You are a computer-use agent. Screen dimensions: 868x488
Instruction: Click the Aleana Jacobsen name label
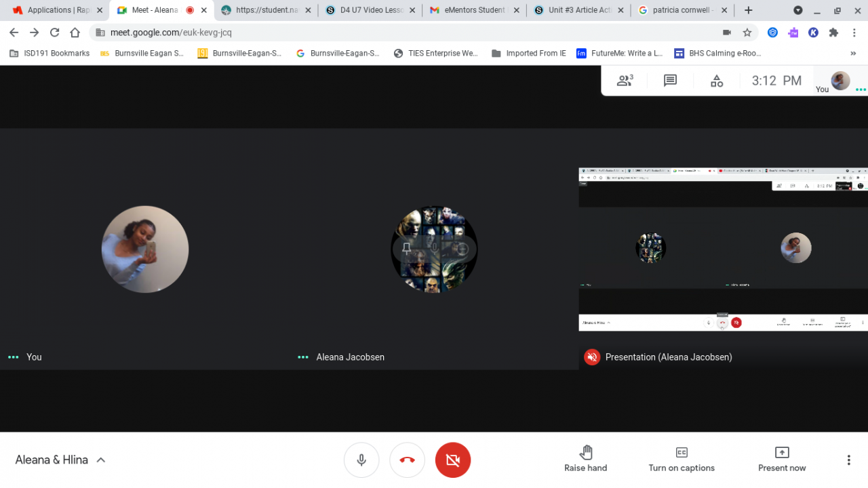pos(350,357)
